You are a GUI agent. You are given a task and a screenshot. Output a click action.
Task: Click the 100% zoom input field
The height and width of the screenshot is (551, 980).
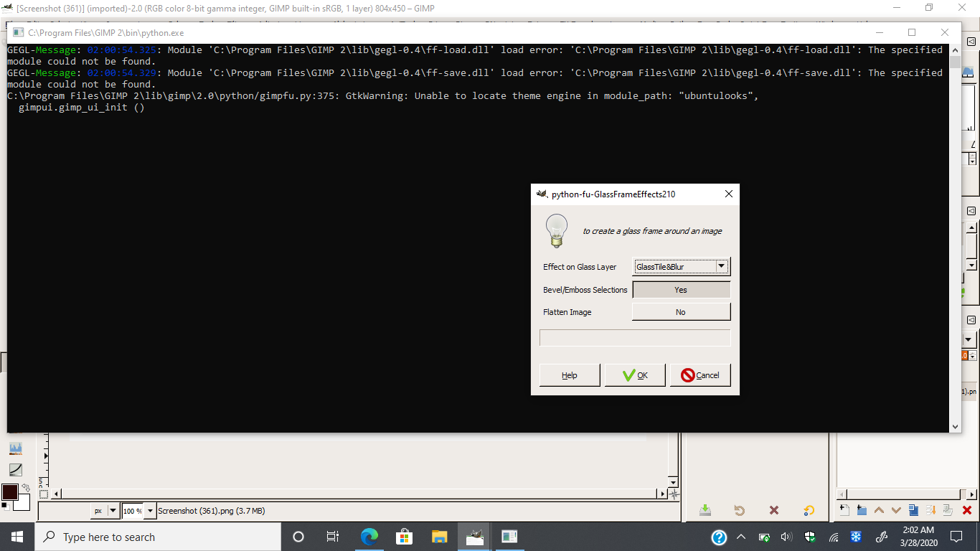tap(133, 511)
